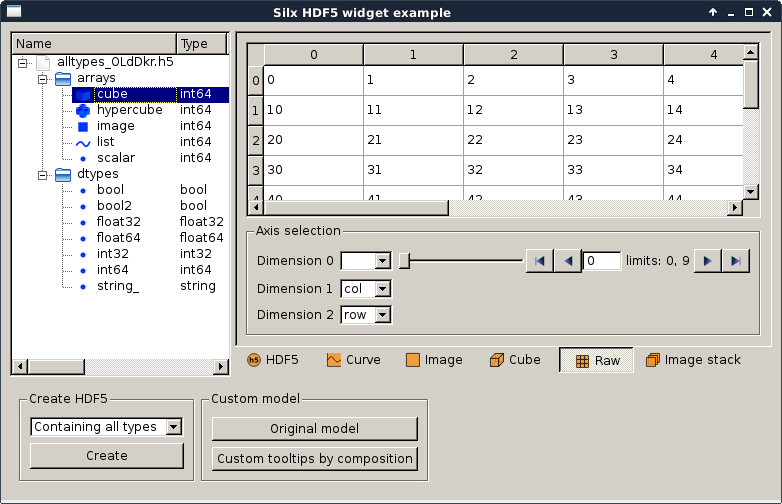
Task: Switch to the Image stack view
Action: tap(693, 360)
